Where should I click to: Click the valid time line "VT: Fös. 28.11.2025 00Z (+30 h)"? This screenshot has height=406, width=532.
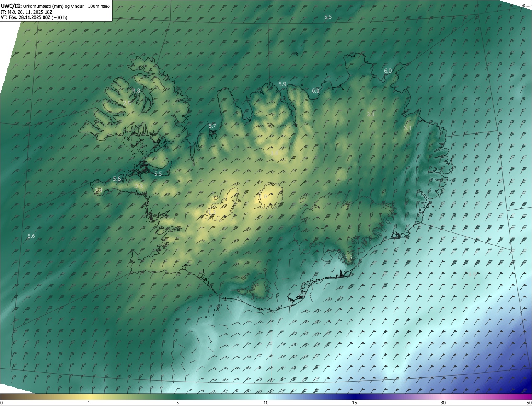point(34,17)
